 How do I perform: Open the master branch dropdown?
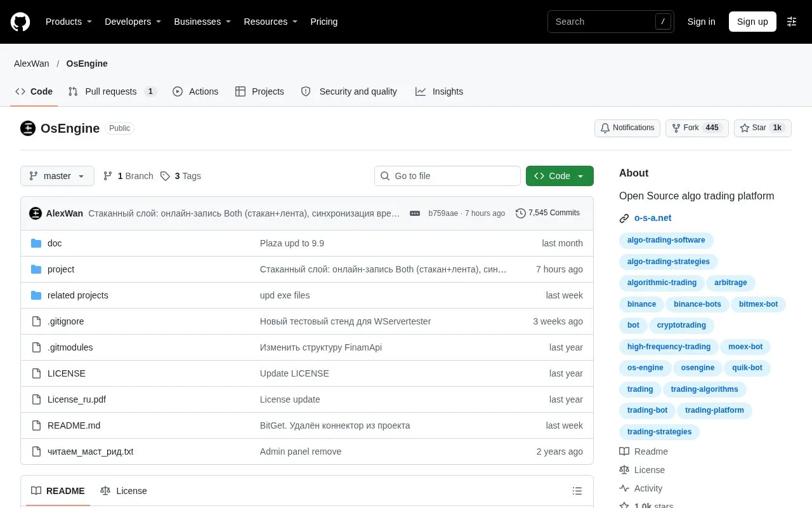coord(57,176)
